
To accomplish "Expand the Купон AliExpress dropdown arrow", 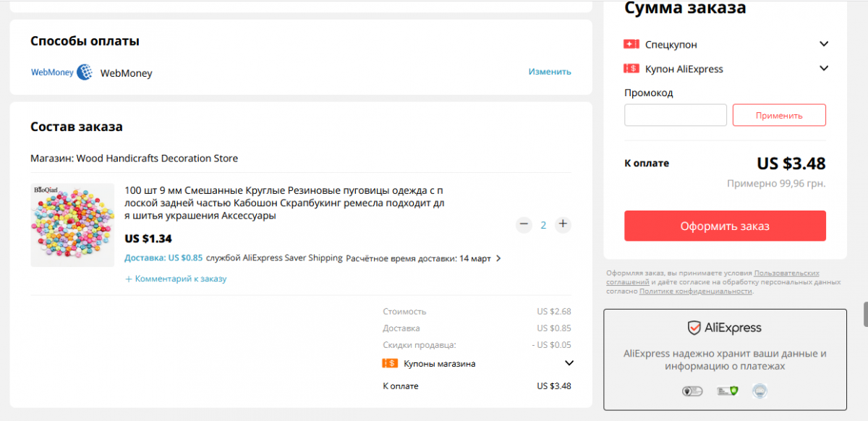I will pos(823,69).
